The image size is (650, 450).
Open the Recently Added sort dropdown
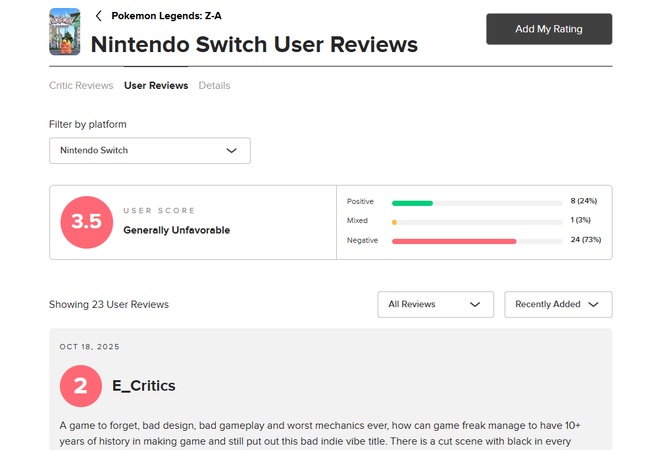point(558,304)
